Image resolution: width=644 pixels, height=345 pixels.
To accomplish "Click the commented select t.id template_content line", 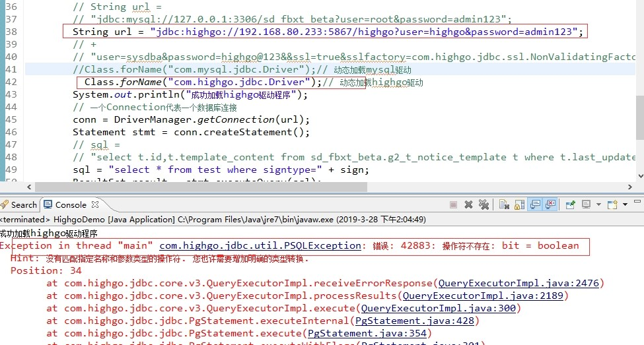I will coord(354,158).
